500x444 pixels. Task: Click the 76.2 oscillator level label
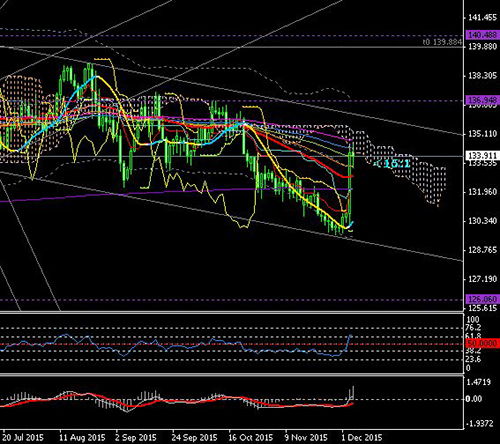473,327
